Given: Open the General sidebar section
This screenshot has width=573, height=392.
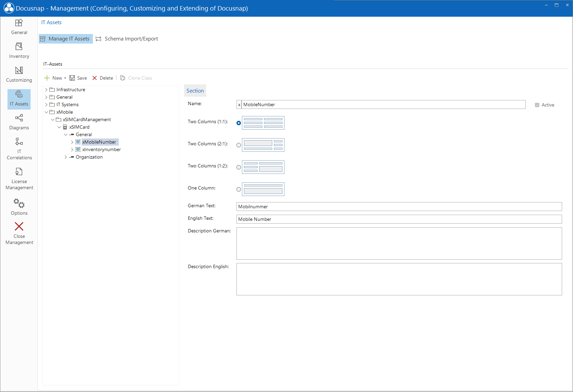Looking at the screenshot, I should [x=19, y=27].
